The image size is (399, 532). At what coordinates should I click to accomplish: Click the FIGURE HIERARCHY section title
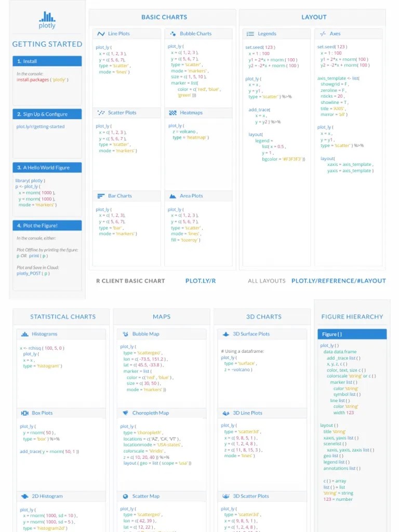[x=352, y=316]
